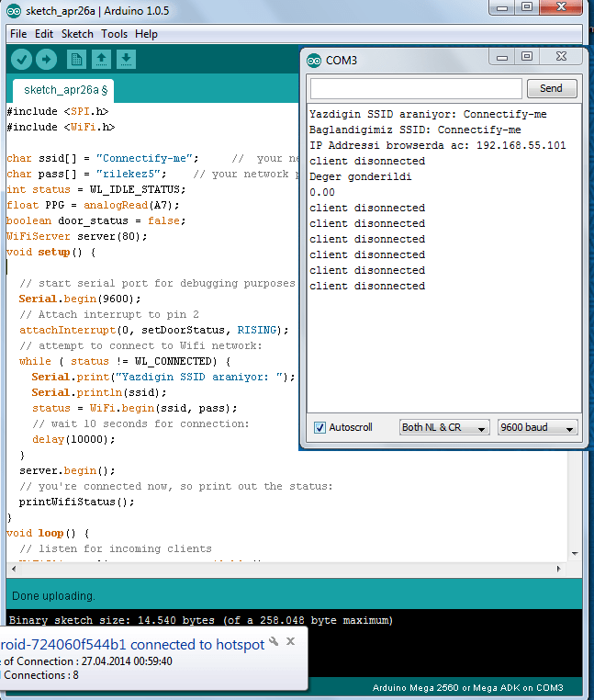594x700 pixels.
Task: Open the 9600 baud rate dropdown
Action: 538,428
